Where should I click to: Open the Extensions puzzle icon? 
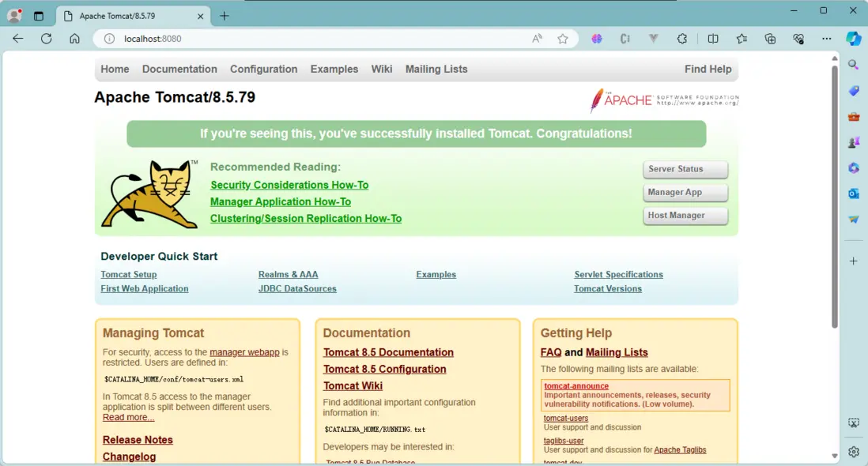coord(682,39)
